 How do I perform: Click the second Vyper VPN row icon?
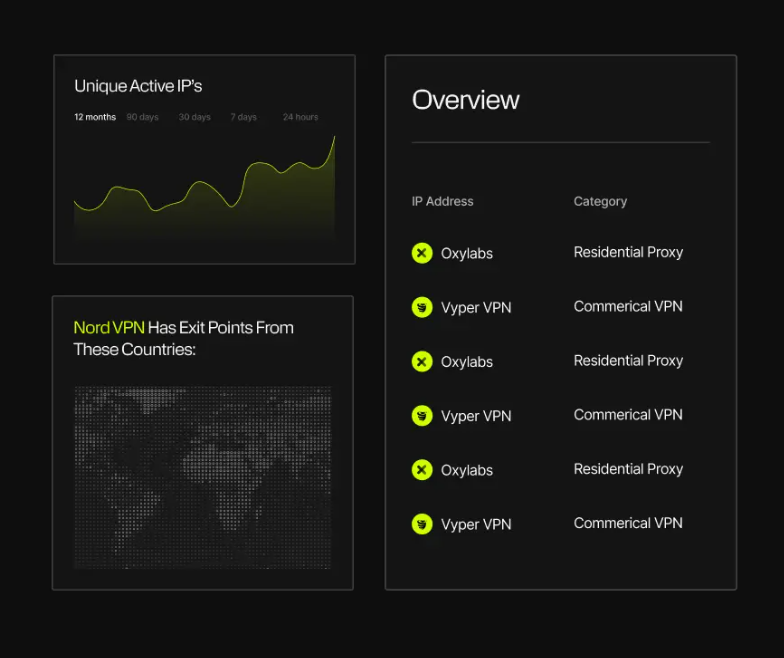422,415
